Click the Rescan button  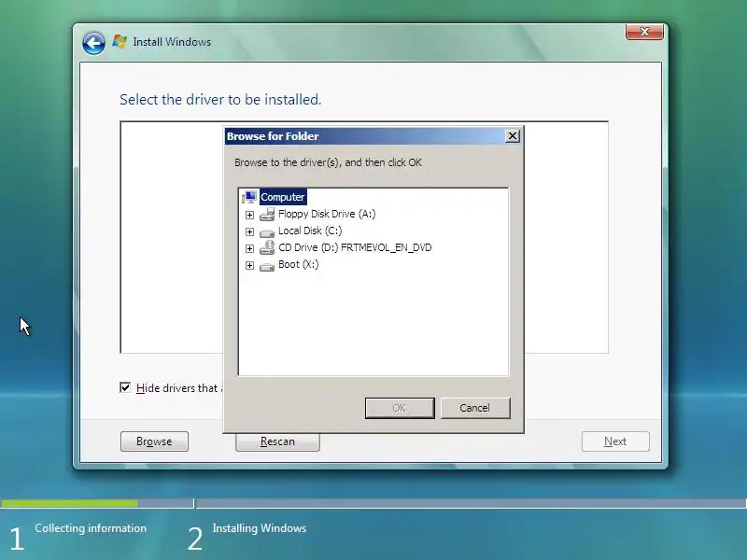tap(277, 441)
